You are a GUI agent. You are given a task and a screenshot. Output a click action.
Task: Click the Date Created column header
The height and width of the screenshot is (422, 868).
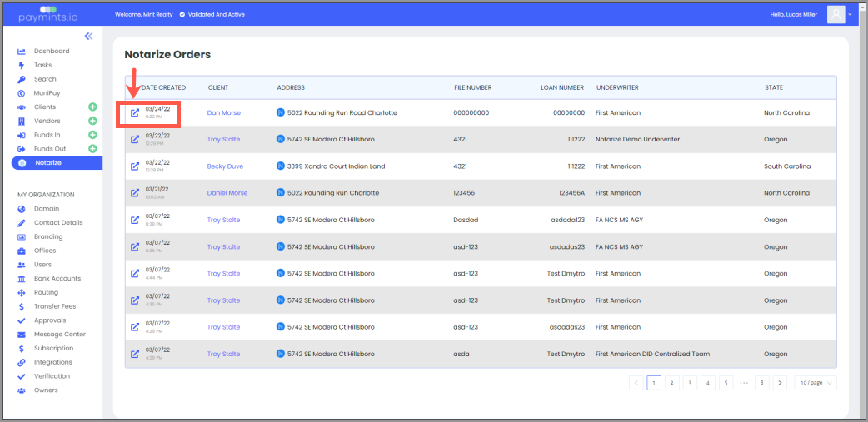point(163,88)
